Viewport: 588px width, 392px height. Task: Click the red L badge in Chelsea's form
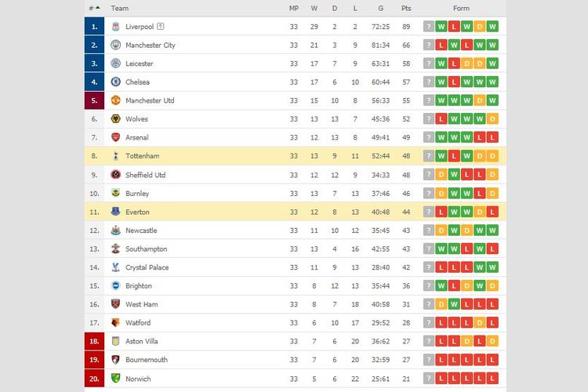pyautogui.click(x=455, y=82)
